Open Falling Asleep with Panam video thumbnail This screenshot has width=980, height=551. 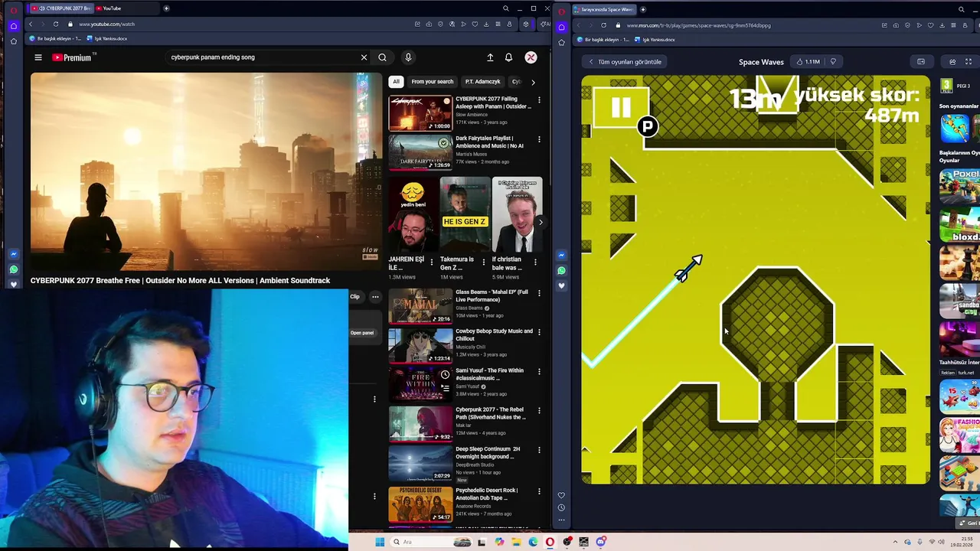point(420,113)
